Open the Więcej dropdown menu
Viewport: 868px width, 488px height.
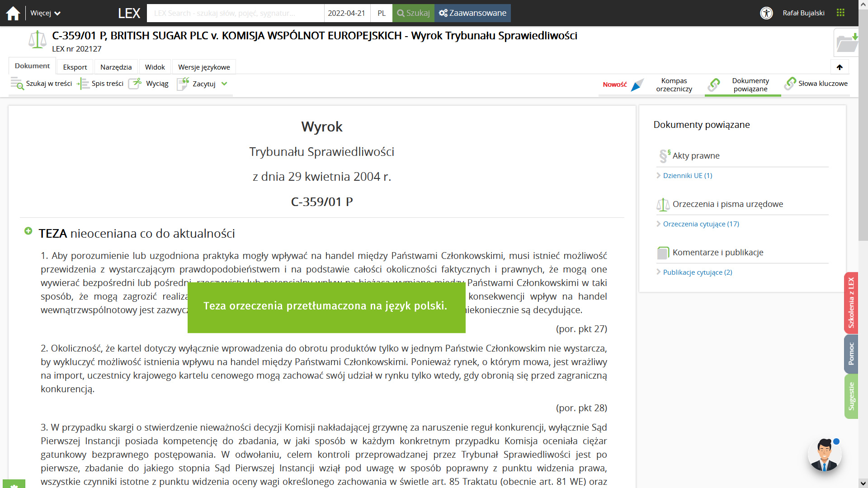(45, 13)
